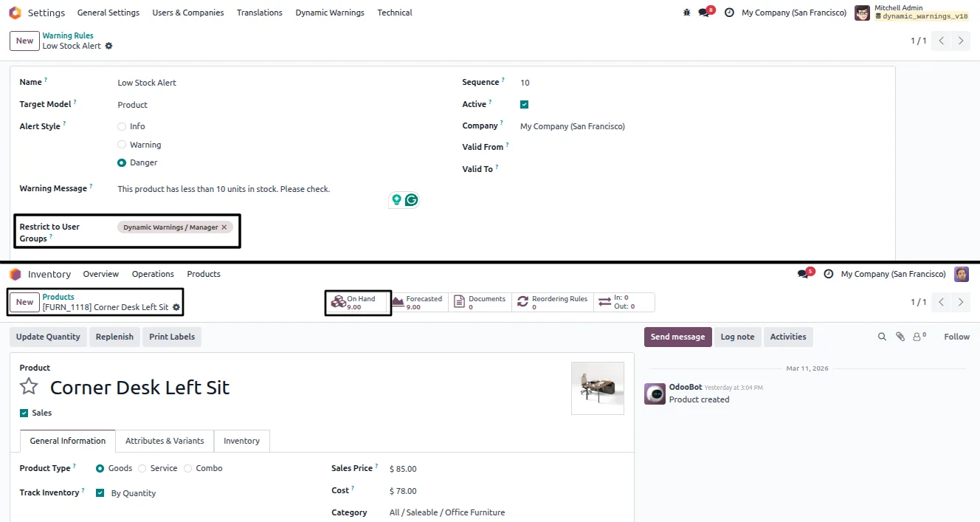Open user avatar in Inventory top bar

click(961, 274)
